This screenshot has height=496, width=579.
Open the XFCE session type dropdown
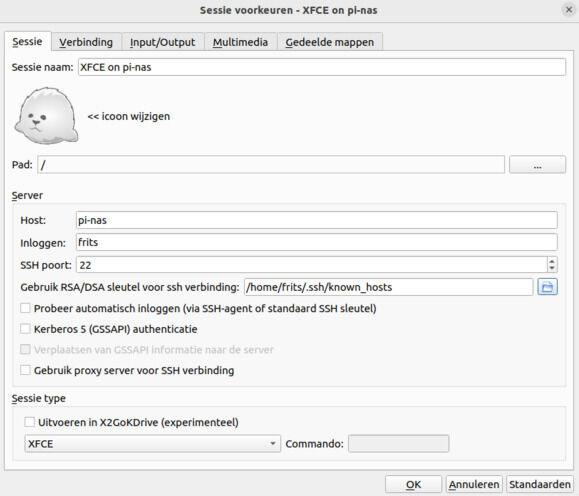coord(153,444)
